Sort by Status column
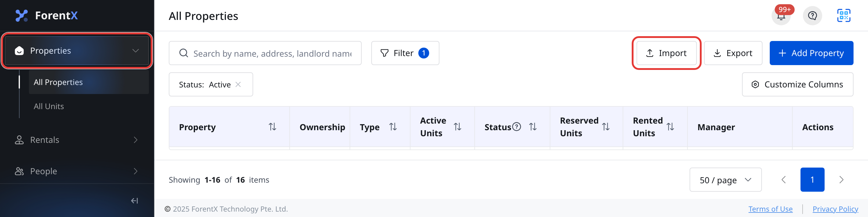868x217 pixels. pyautogui.click(x=533, y=127)
